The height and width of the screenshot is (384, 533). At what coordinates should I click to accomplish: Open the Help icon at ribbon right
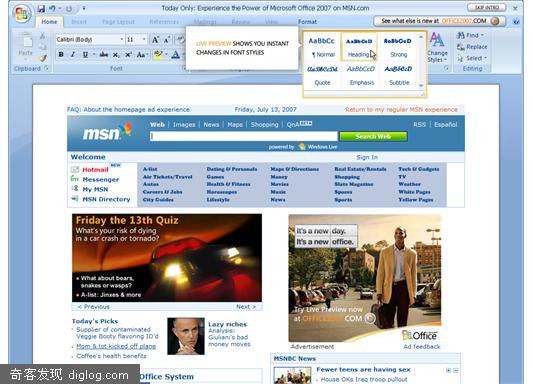click(516, 21)
